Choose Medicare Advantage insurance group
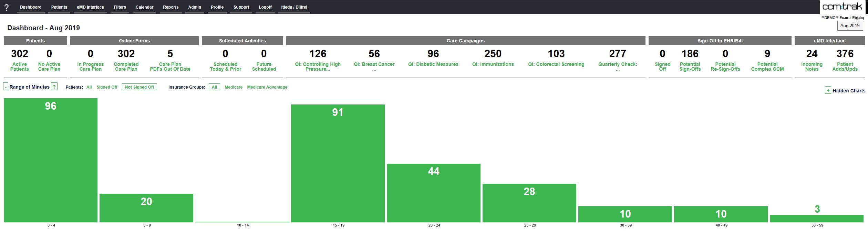Viewport: 868px width, 231px height. tap(267, 87)
